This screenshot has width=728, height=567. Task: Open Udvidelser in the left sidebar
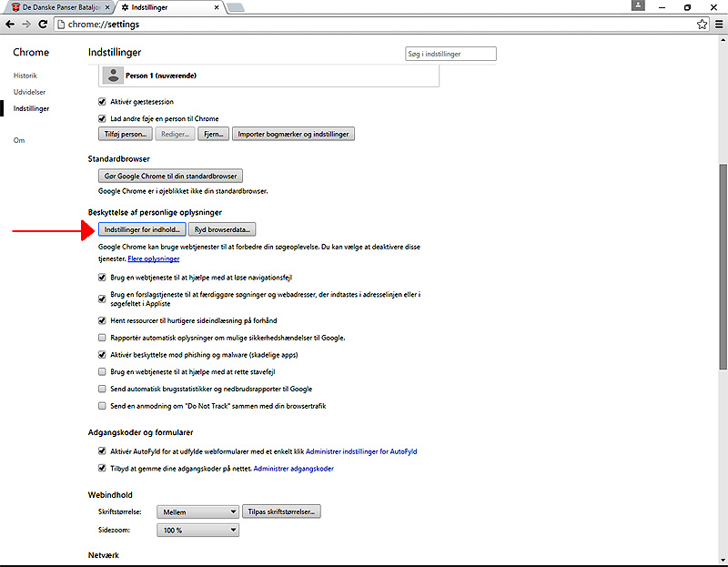pyautogui.click(x=29, y=92)
